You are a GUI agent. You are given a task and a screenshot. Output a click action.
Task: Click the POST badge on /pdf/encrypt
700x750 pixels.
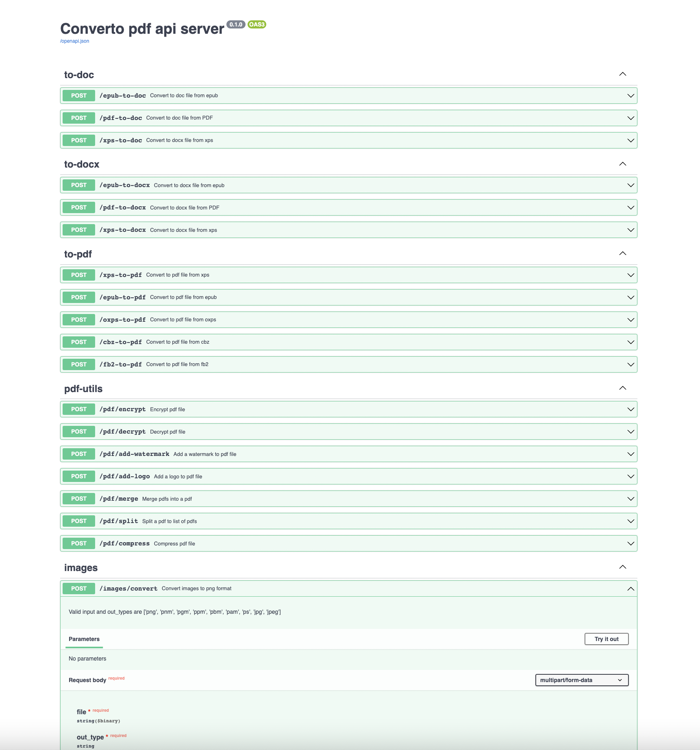click(78, 409)
